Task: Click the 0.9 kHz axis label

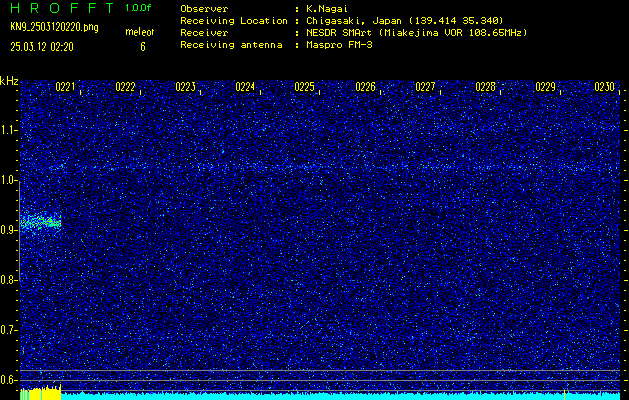Action: click(x=8, y=230)
